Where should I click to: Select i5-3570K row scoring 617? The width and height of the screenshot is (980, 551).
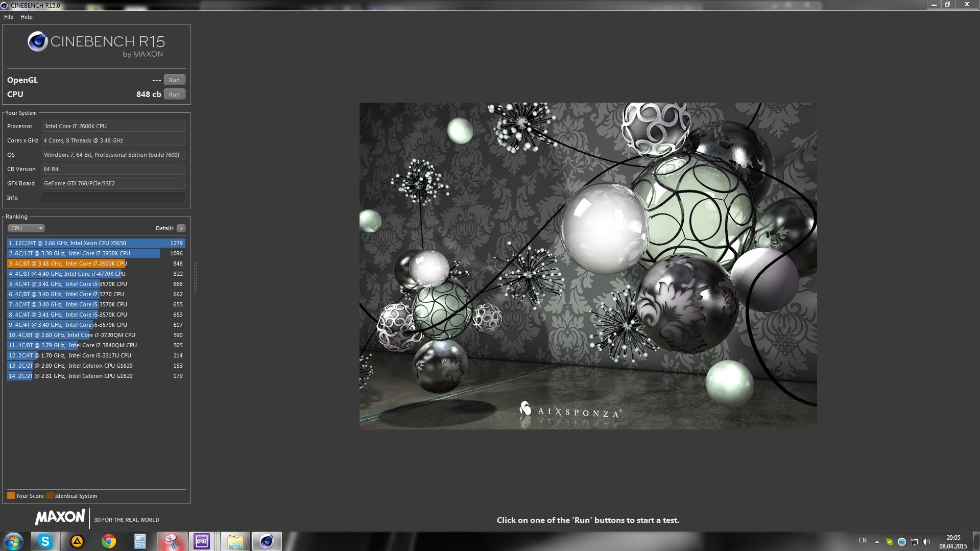96,325
